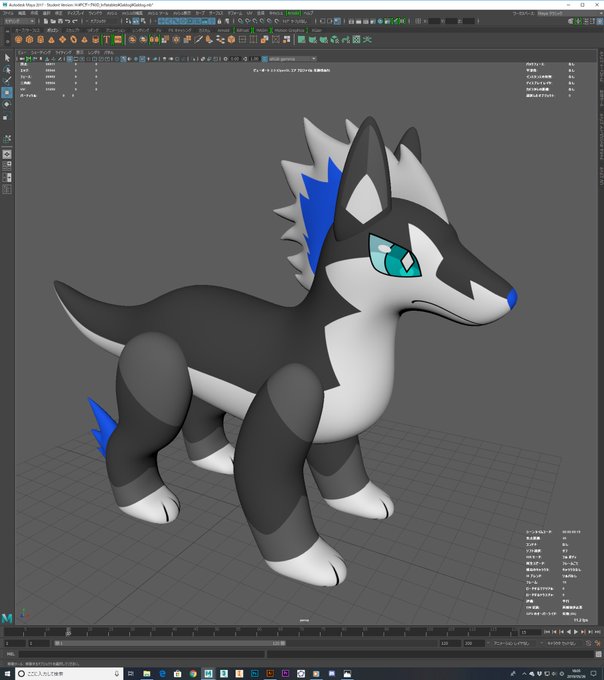Create a polygon cylinder from the shelf
Screen dimensions: 604x680
tap(40, 39)
